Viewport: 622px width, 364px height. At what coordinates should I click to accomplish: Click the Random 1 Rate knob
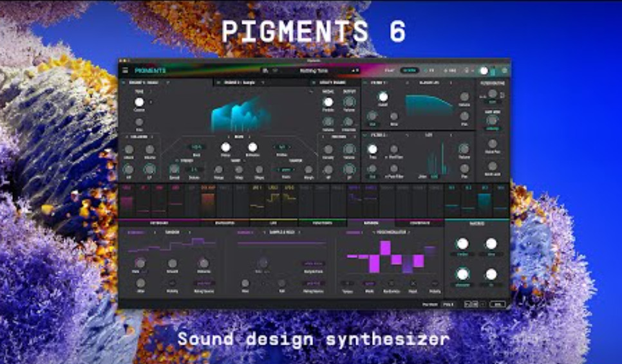[x=140, y=262]
